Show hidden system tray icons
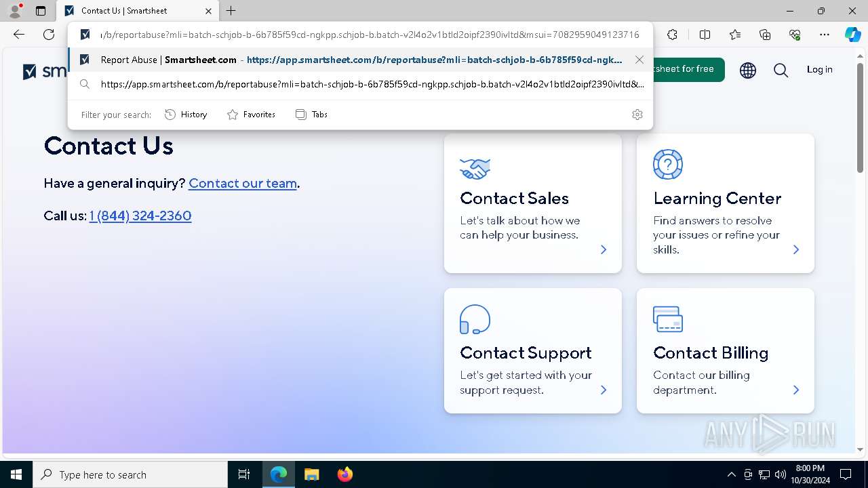Screen dimensions: 868x488 (x=731, y=474)
